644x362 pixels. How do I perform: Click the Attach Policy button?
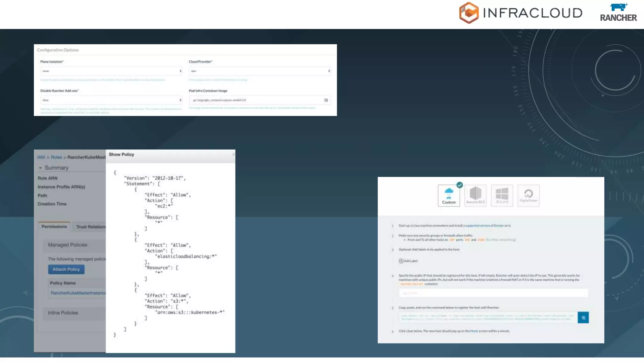tap(66, 269)
